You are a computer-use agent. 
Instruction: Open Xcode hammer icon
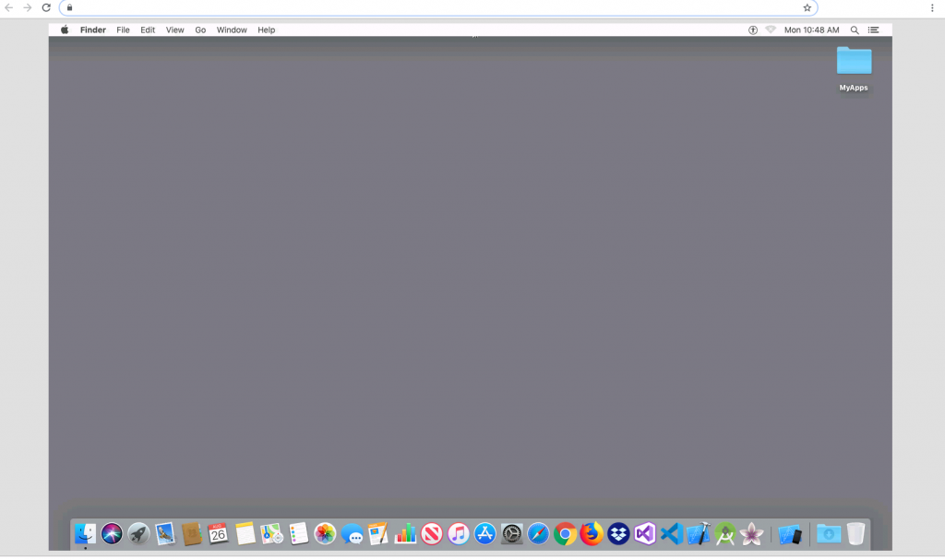698,533
